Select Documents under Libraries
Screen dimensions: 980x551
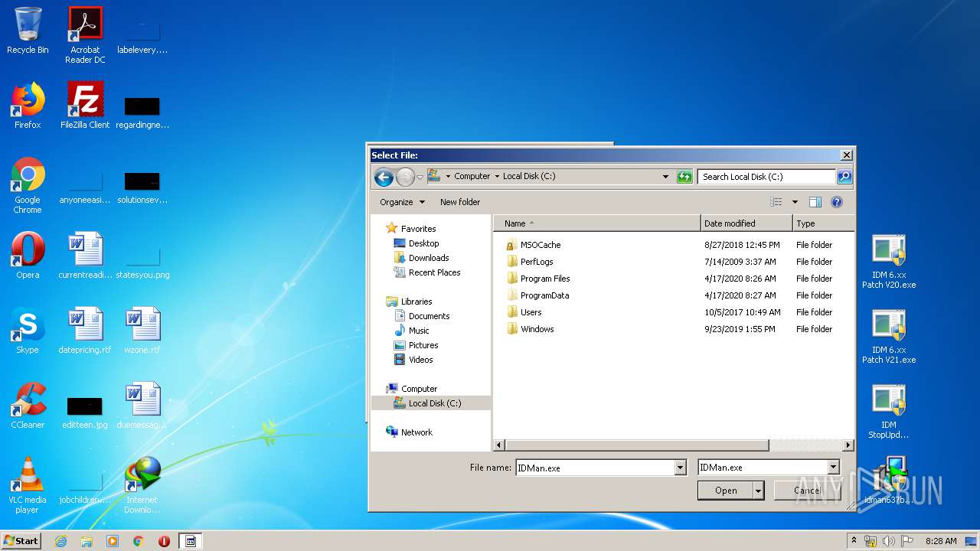[x=429, y=316]
